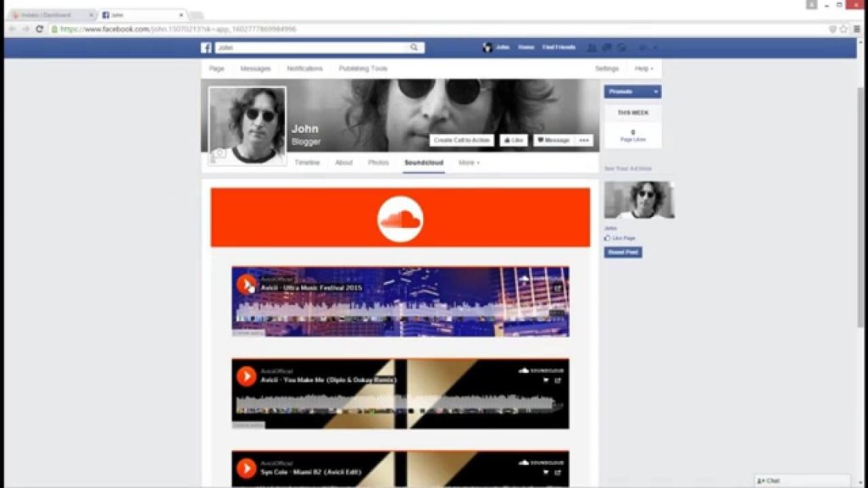
Task: Click buy cart icon on You Make Me track
Action: tap(546, 380)
